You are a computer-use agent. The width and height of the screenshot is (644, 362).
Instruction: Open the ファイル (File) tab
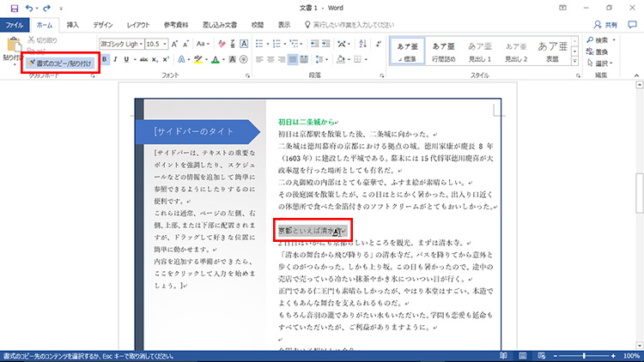14,25
